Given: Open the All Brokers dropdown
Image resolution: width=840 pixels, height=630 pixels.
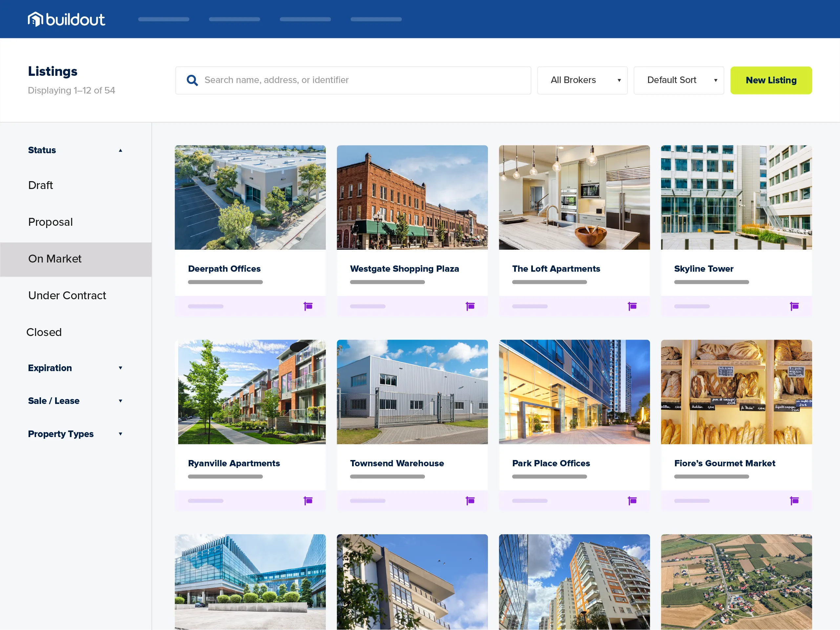Looking at the screenshot, I should pos(582,80).
